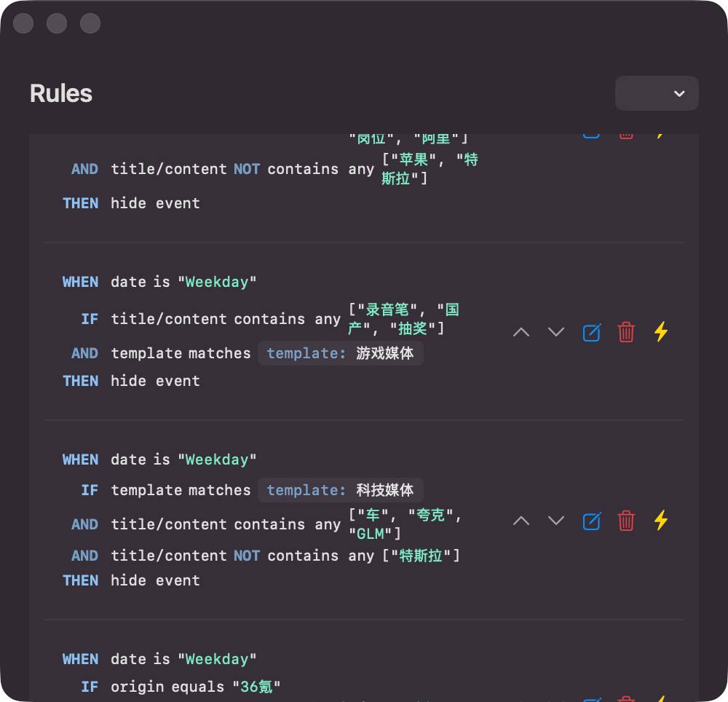This screenshot has height=702, width=728.
Task: Move the 科技媒体 template rule up
Action: 521,521
